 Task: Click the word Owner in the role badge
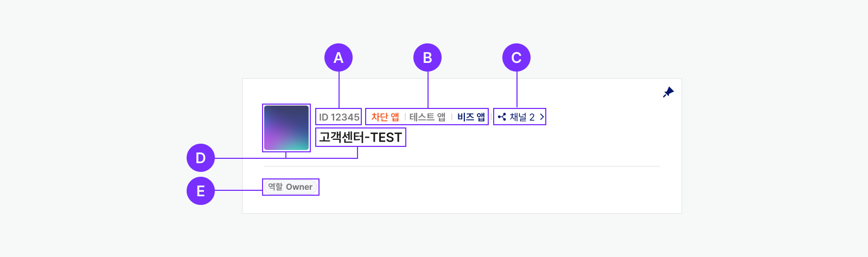tap(299, 187)
